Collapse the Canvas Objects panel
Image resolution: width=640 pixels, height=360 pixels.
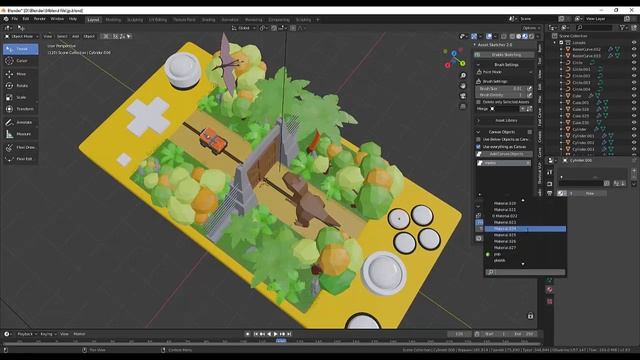click(x=478, y=132)
